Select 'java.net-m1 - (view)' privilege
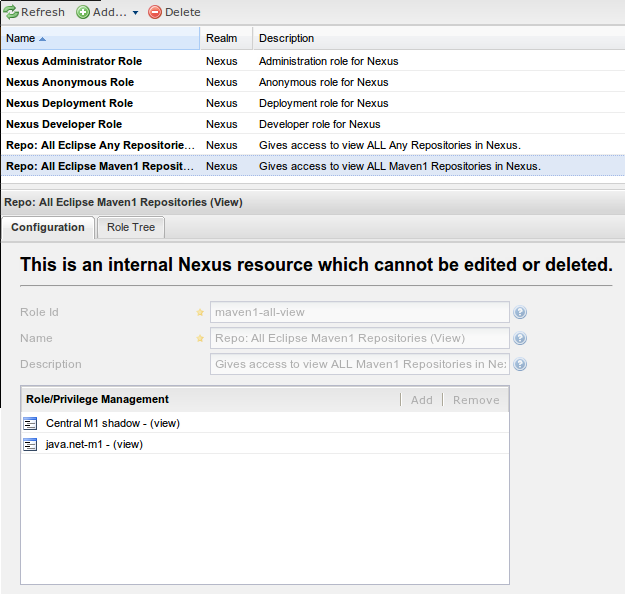The height and width of the screenshot is (594, 625). click(x=265, y=444)
